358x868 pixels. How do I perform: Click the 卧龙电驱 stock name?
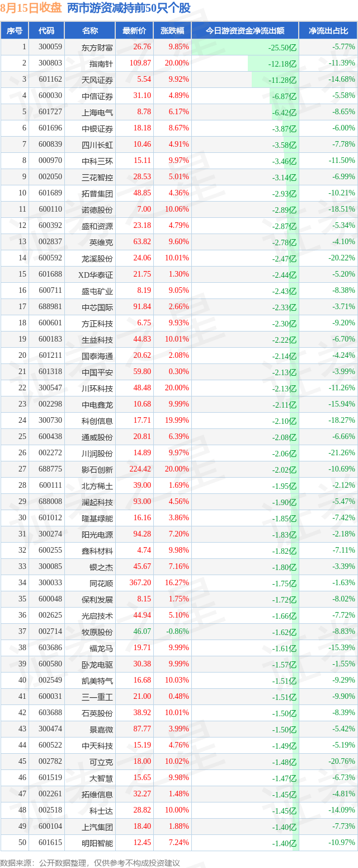click(97, 664)
